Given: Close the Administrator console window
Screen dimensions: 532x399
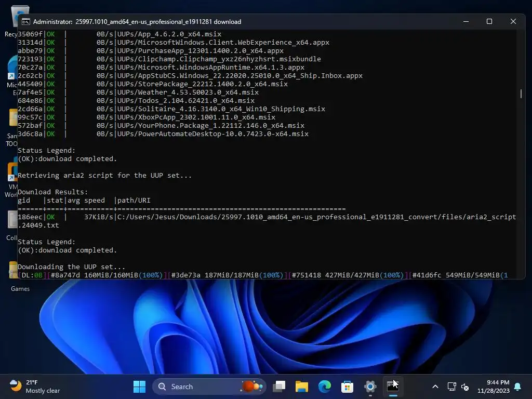Looking at the screenshot, I should pos(513,21).
